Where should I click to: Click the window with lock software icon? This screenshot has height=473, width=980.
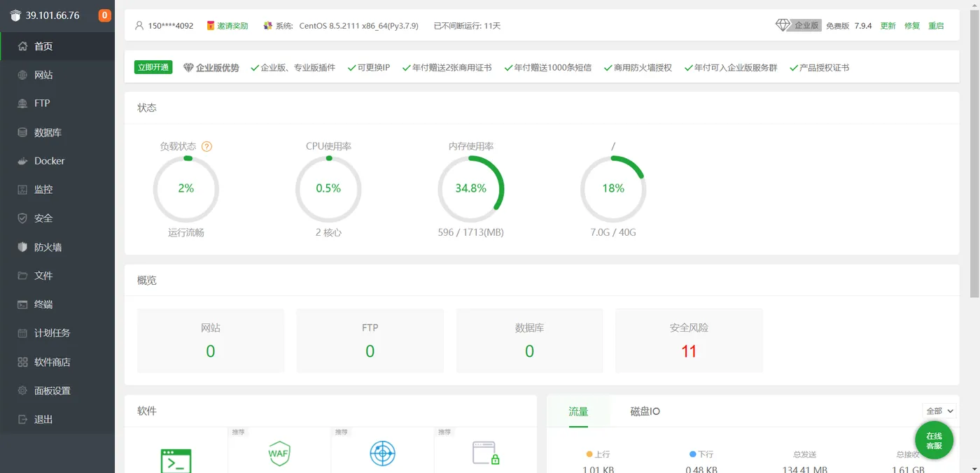click(x=486, y=453)
